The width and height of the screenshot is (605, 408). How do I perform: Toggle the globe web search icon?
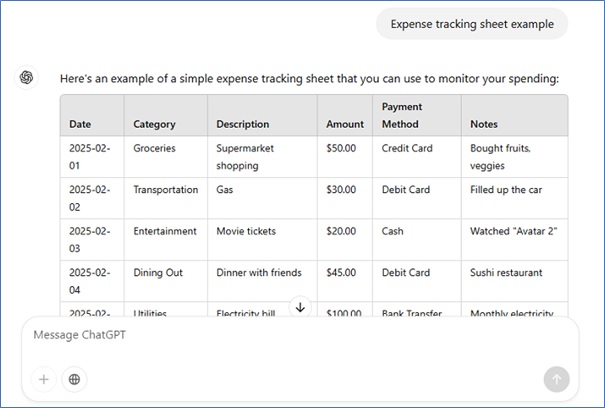point(75,379)
